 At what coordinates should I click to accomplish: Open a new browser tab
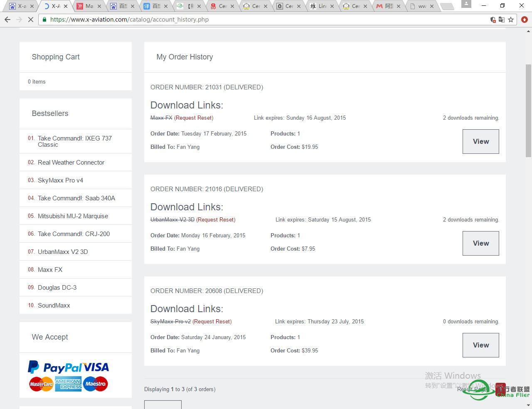click(447, 6)
